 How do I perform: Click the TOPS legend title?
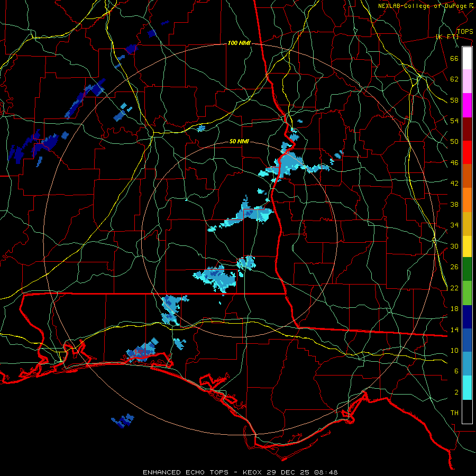[x=465, y=32]
